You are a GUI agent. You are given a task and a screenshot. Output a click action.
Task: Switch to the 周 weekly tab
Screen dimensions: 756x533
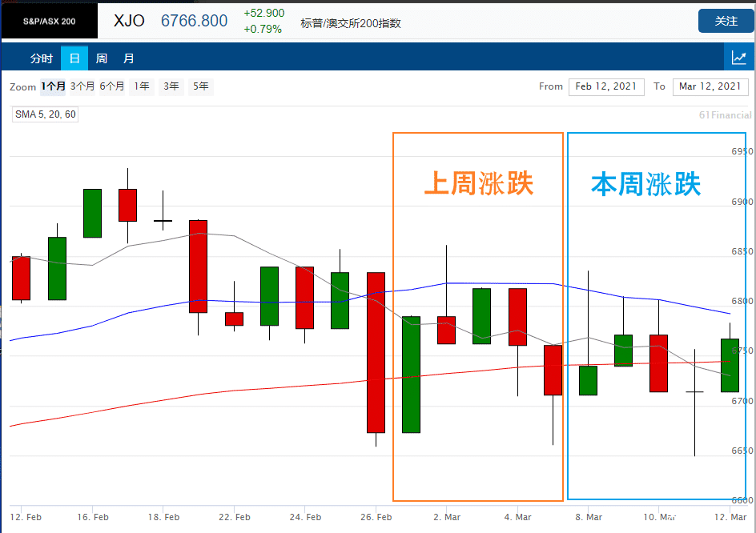tap(101, 58)
